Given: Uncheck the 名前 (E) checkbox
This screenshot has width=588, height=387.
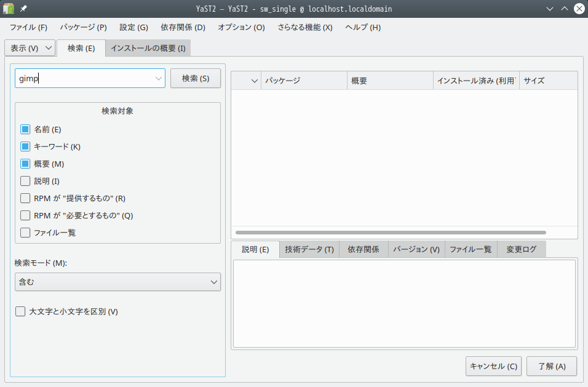Looking at the screenshot, I should pos(25,129).
